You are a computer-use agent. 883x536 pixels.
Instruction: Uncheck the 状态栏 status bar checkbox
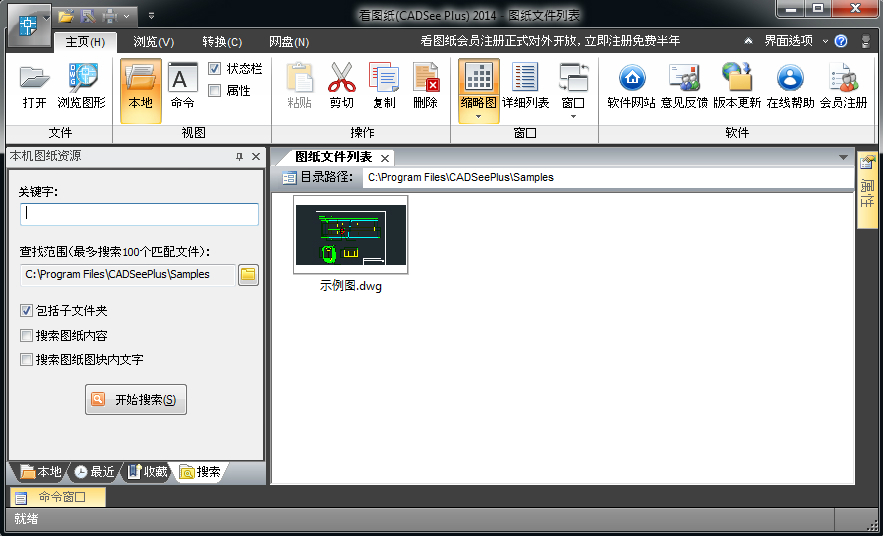tap(215, 69)
